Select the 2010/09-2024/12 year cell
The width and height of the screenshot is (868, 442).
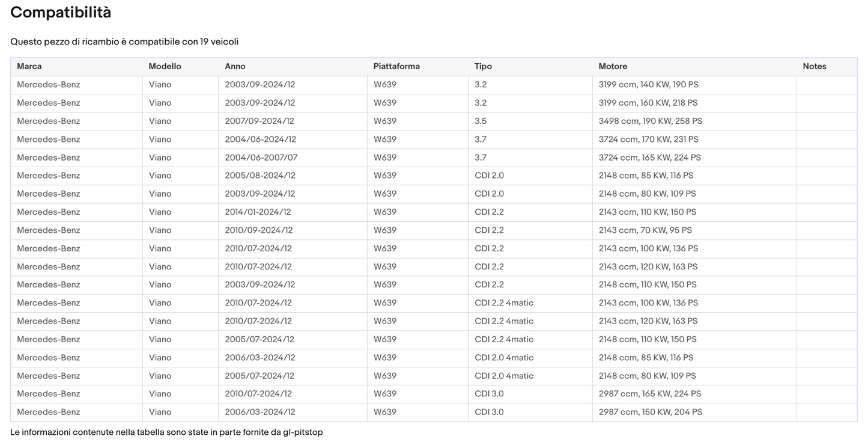259,230
